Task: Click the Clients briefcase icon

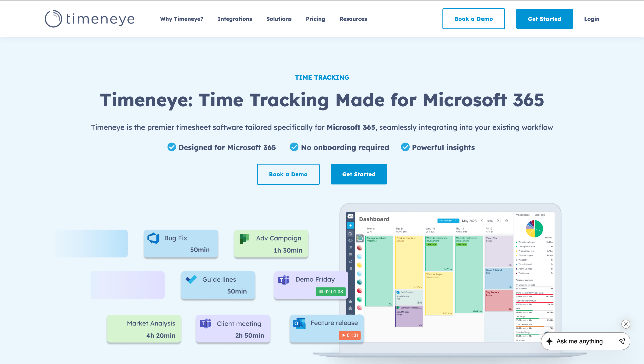Action: point(351,253)
